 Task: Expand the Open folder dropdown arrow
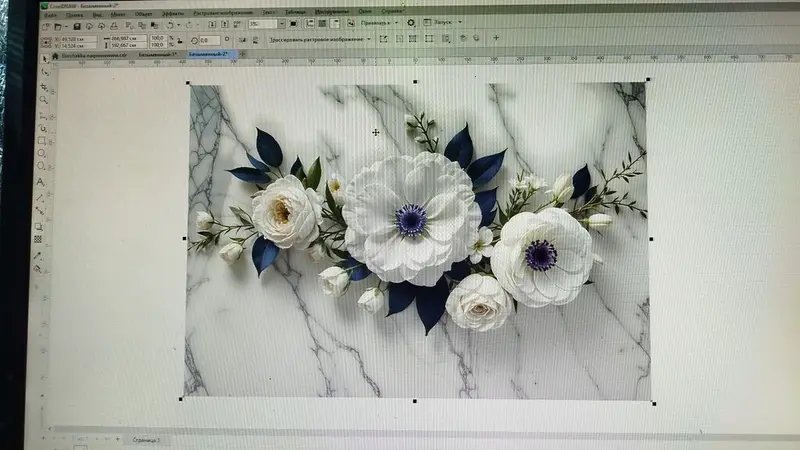[66, 26]
